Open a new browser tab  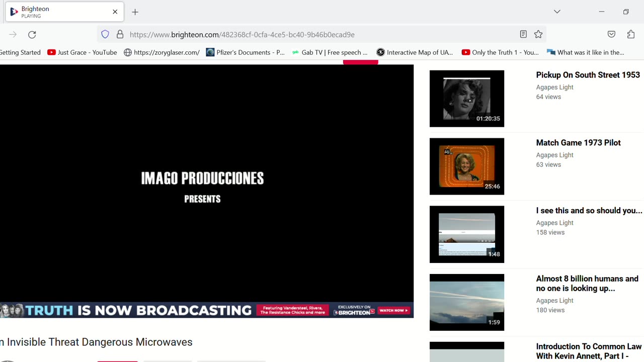click(135, 12)
